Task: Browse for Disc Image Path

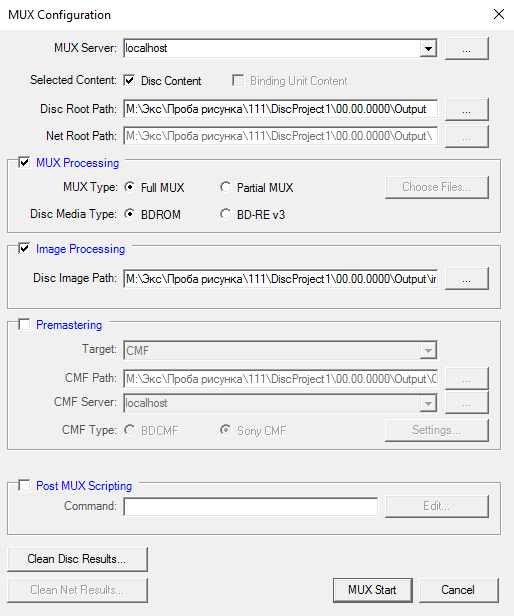Action: (466, 279)
